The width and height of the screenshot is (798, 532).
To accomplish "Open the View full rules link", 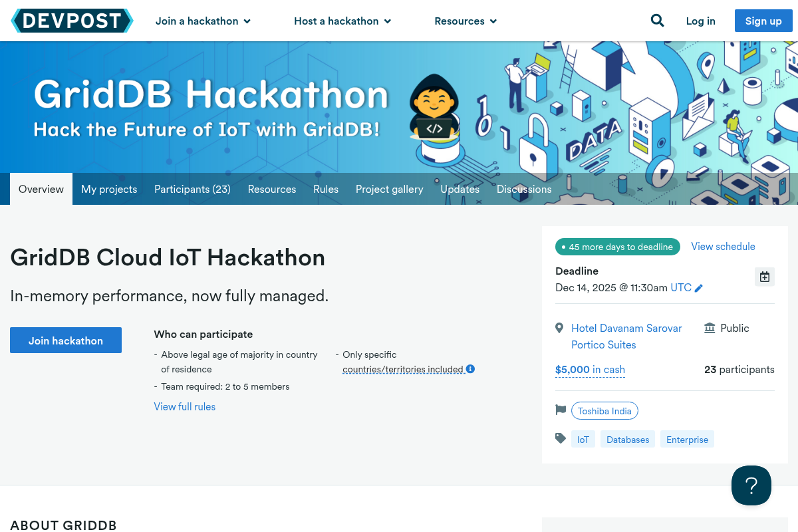I will (x=185, y=406).
